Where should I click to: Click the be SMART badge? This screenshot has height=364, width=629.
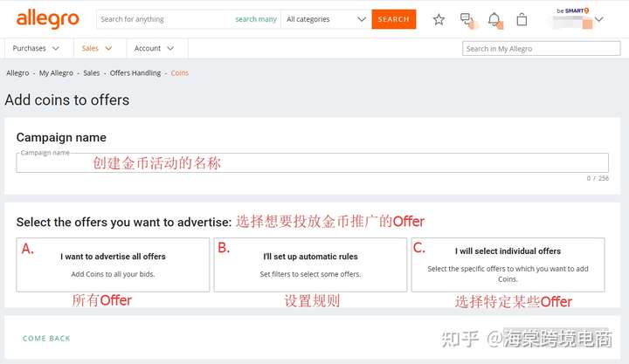click(573, 10)
